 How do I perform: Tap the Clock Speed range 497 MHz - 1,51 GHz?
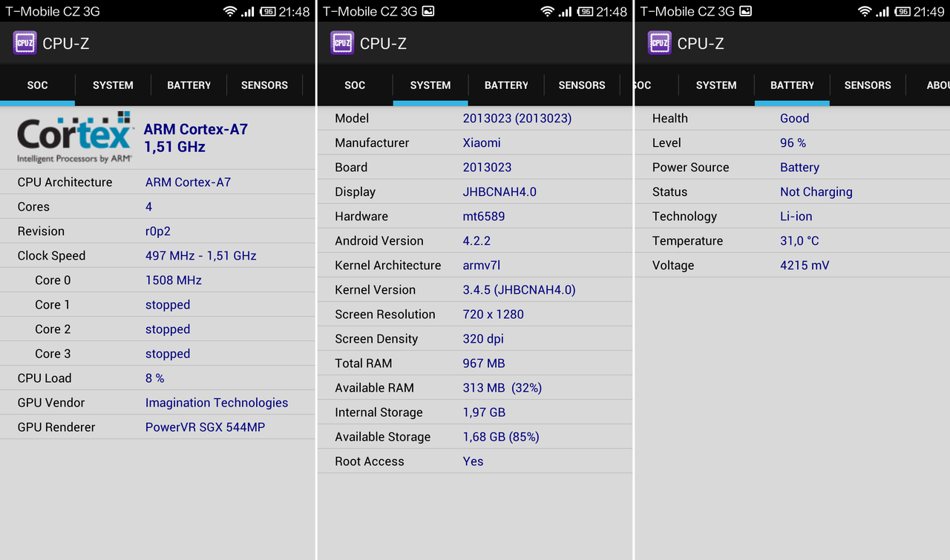pyautogui.click(x=201, y=256)
